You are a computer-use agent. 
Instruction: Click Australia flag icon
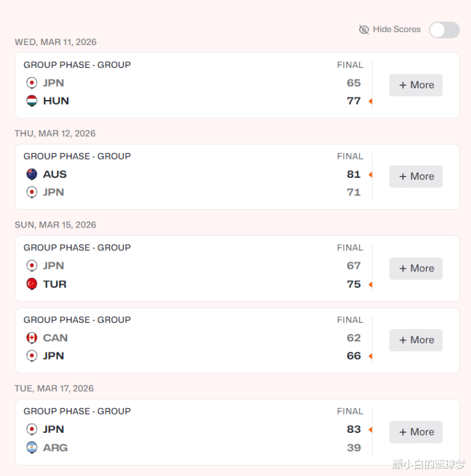point(31,174)
